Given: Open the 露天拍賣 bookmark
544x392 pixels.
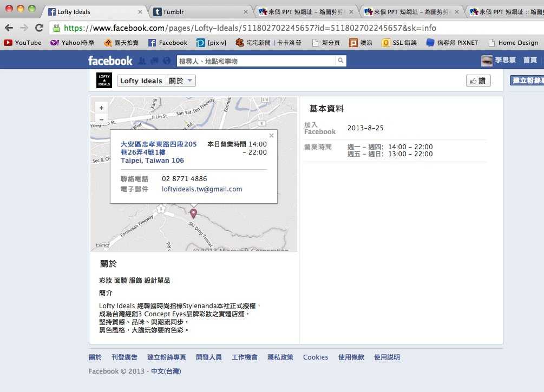Looking at the screenshot, I should (x=121, y=43).
